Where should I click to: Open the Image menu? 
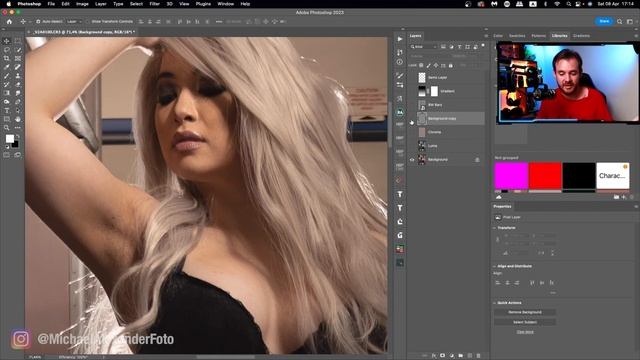(x=82, y=4)
